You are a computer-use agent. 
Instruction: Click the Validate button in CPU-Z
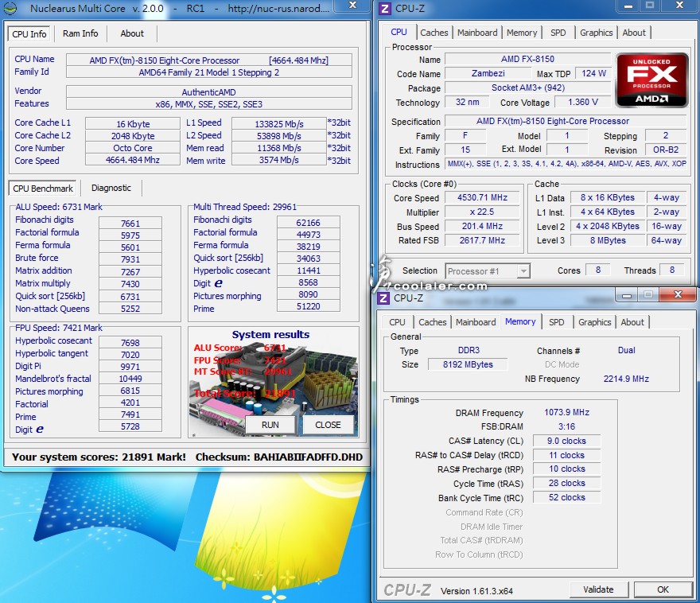[x=598, y=589]
